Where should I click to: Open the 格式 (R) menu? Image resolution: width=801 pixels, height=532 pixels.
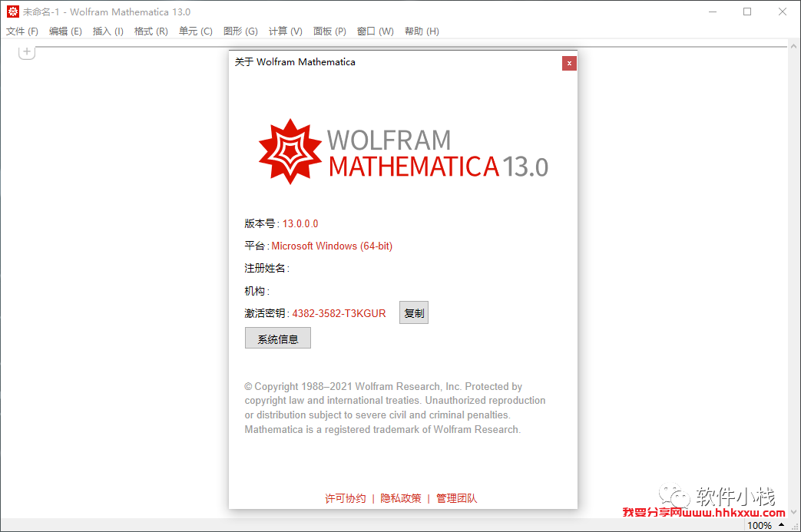(151, 31)
